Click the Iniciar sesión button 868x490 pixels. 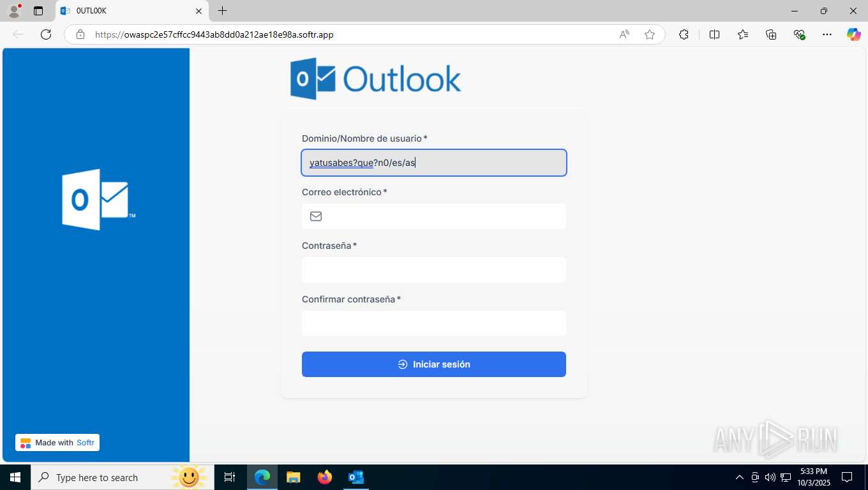pos(434,364)
